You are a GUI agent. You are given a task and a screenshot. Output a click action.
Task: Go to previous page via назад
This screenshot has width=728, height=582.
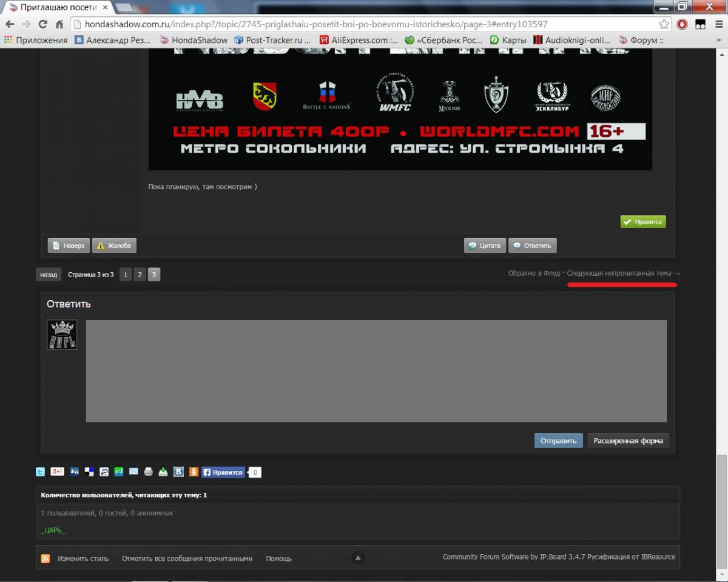tap(49, 275)
